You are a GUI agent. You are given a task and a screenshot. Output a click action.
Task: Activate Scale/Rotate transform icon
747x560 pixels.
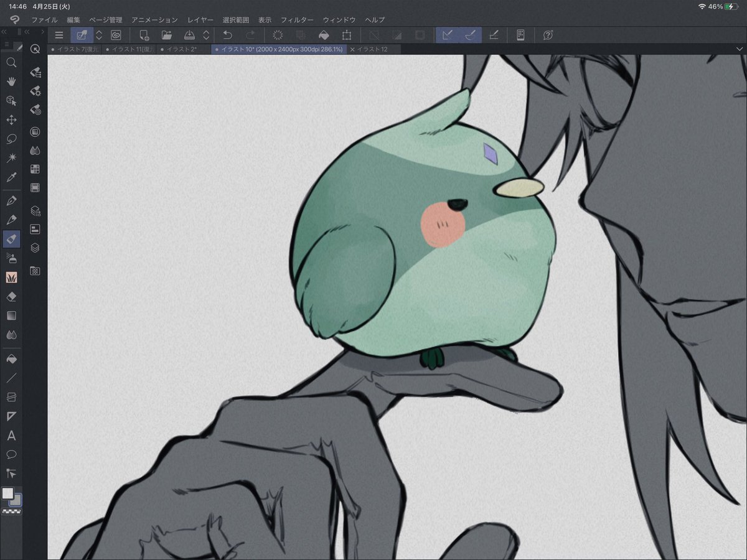347,35
